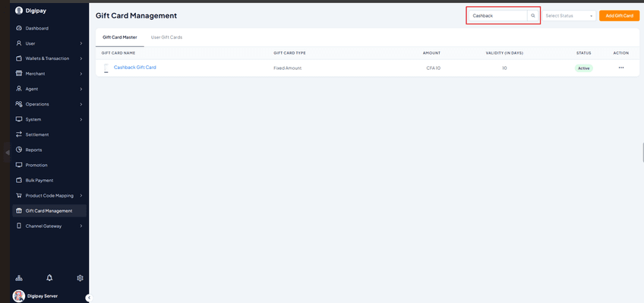Click the CFA 10 amount cell

(x=434, y=68)
